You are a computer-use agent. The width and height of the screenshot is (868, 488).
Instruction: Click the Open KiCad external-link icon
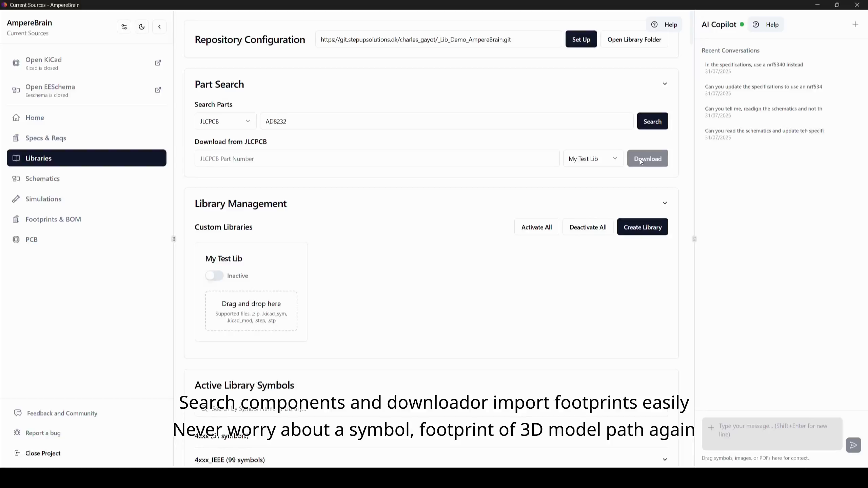click(158, 63)
